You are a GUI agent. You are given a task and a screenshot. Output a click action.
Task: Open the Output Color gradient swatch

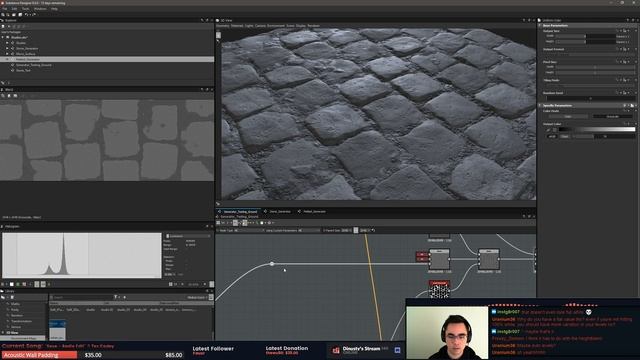[x=598, y=129]
